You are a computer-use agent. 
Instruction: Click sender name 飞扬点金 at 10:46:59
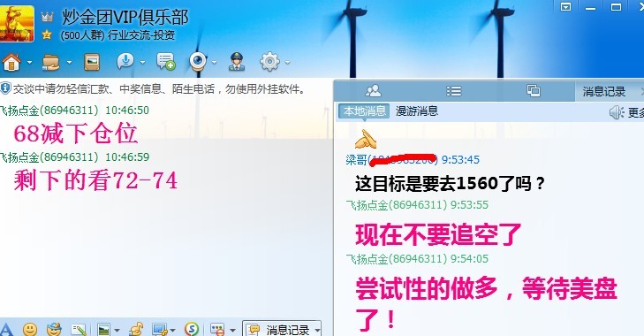coord(19,157)
